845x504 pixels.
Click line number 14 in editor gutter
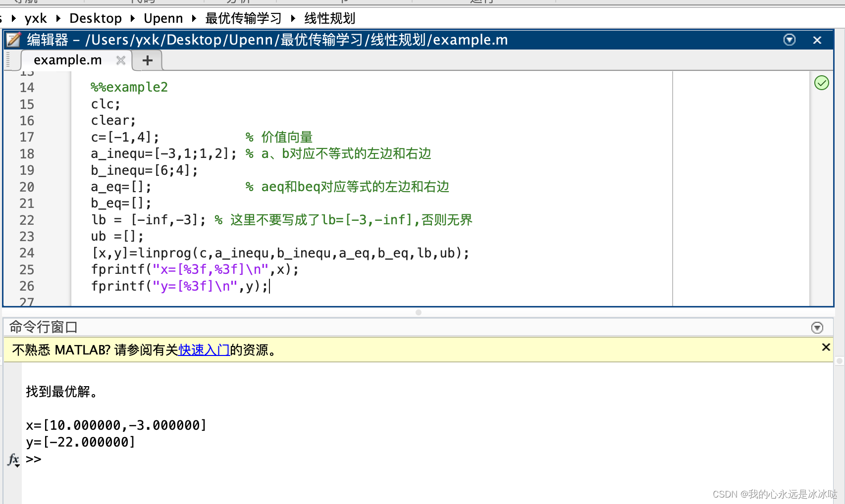click(27, 88)
